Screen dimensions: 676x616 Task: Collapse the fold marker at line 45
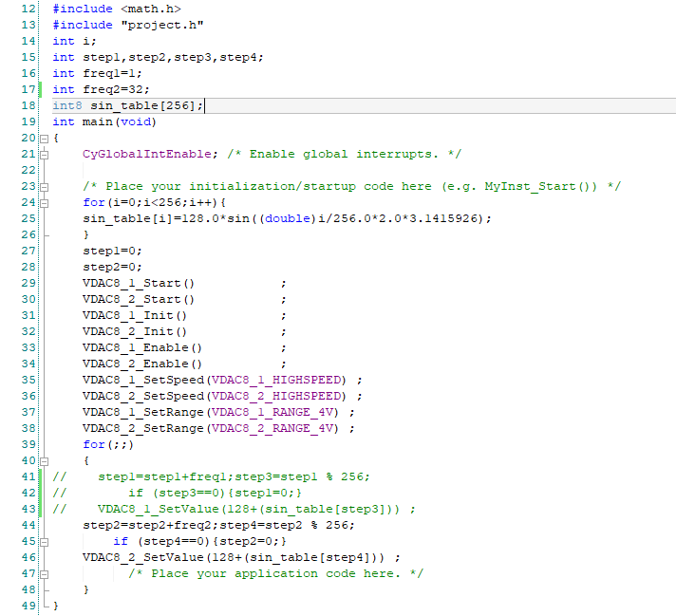[44, 542]
